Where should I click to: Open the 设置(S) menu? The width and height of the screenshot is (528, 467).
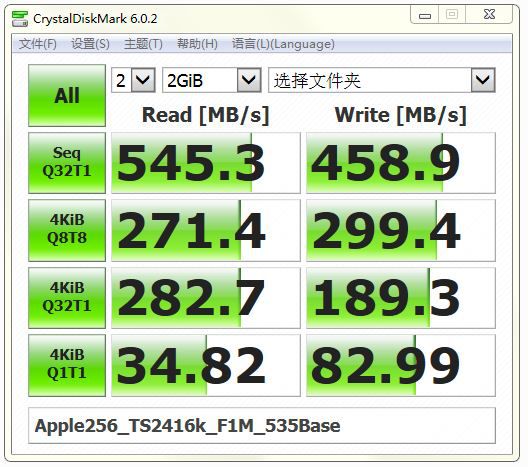point(91,44)
